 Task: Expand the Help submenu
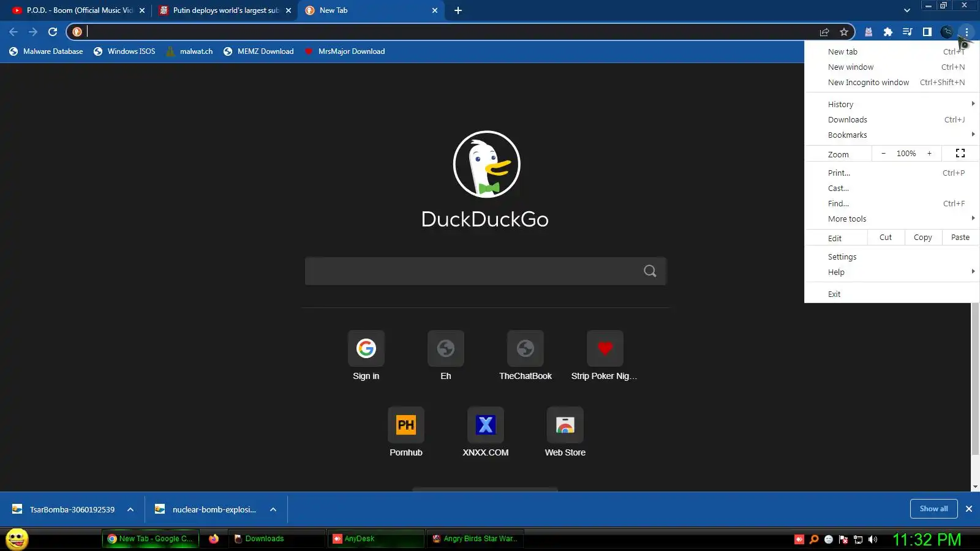[x=892, y=272]
